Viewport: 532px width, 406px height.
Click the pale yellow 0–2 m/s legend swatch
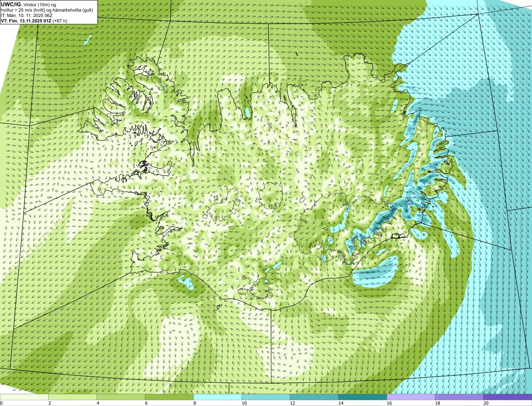pos(25,397)
